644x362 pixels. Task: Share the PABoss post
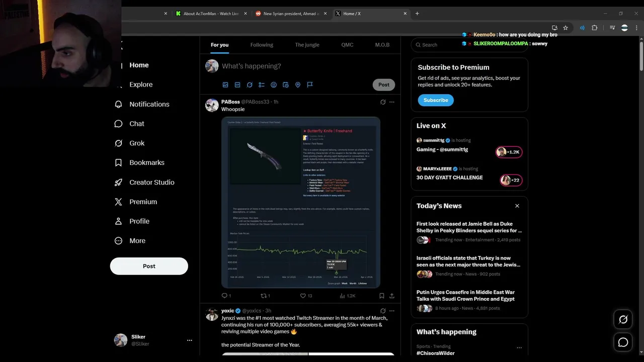(392, 296)
